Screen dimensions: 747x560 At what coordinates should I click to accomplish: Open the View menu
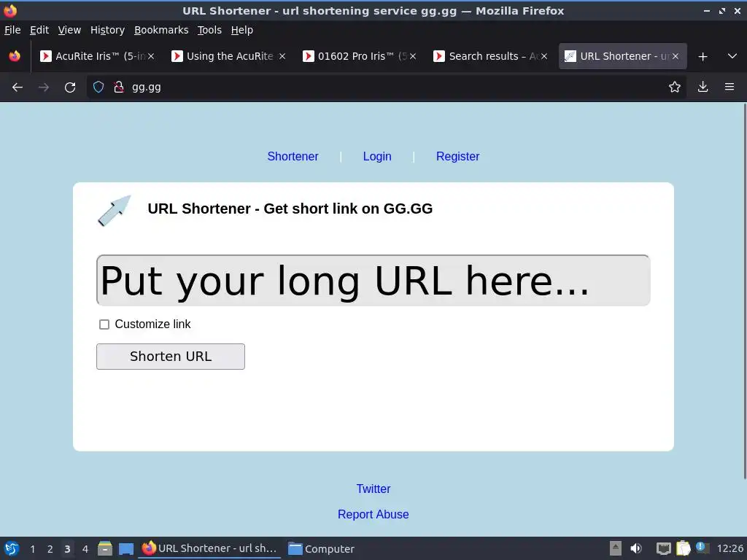coord(69,30)
